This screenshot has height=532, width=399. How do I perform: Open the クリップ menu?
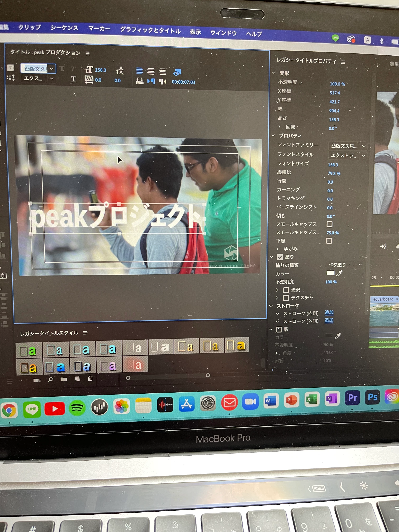30,27
